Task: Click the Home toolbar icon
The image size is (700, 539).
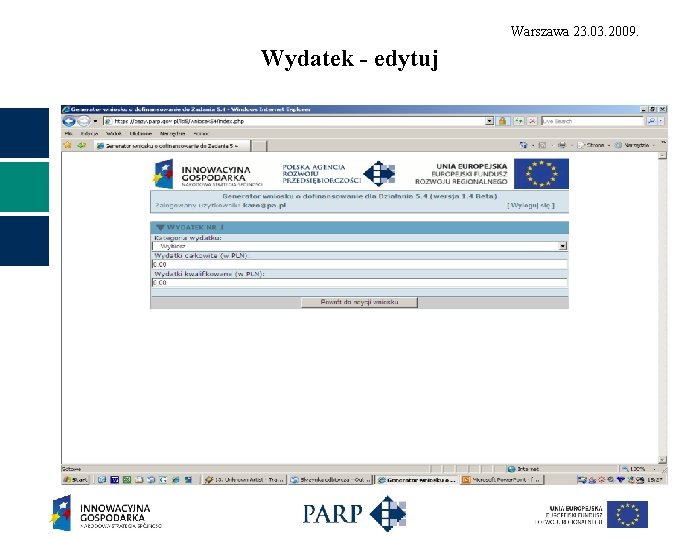Action: (523, 145)
